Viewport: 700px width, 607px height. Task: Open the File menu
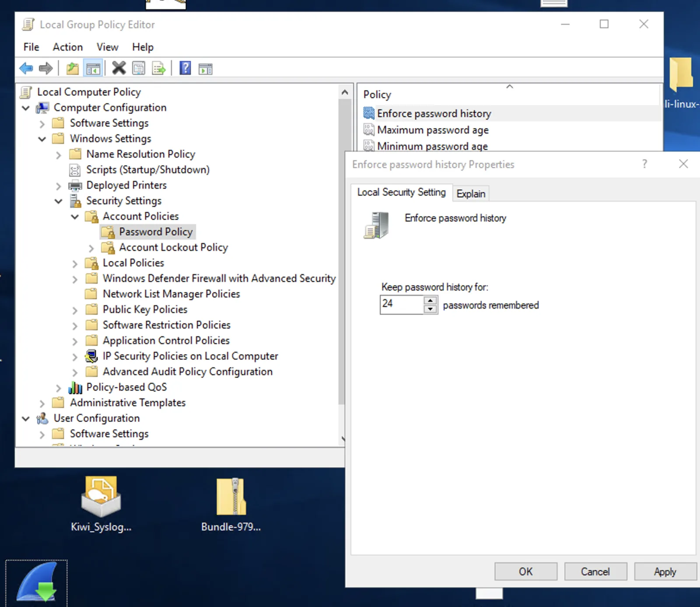31,47
